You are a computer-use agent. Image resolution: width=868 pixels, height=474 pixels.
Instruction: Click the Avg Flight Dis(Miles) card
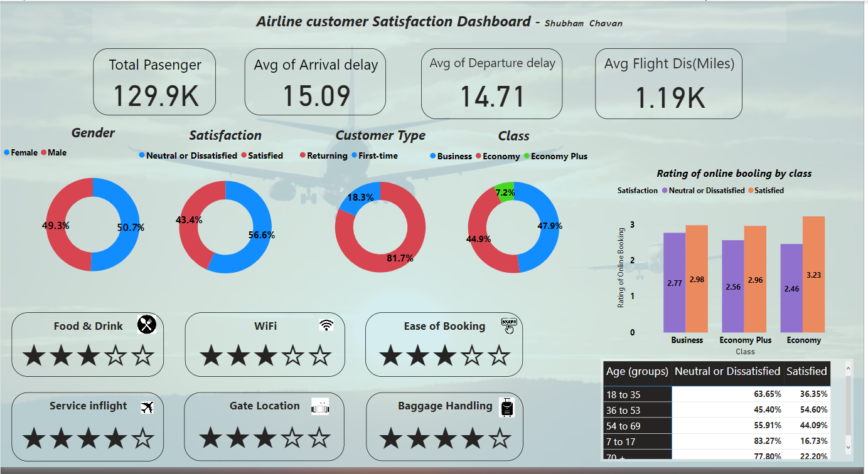click(668, 82)
